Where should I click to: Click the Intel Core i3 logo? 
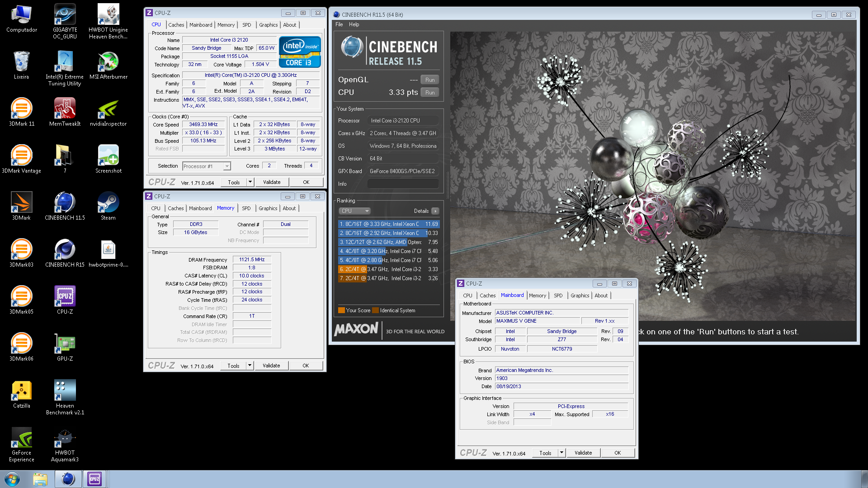(x=300, y=52)
